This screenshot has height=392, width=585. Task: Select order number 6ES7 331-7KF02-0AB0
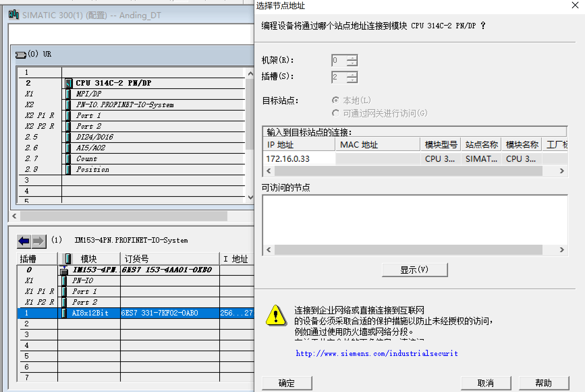(170, 313)
